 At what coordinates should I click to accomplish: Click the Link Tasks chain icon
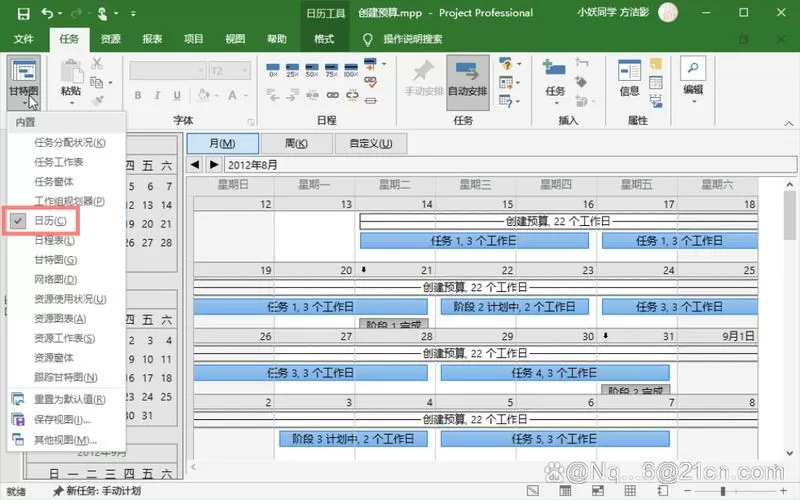point(332,95)
